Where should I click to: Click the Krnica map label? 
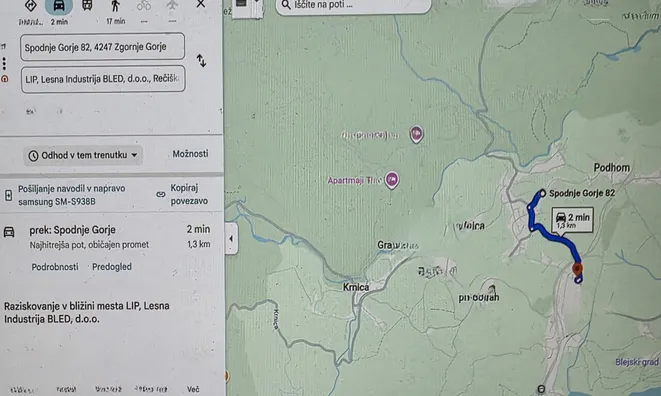tap(356, 287)
